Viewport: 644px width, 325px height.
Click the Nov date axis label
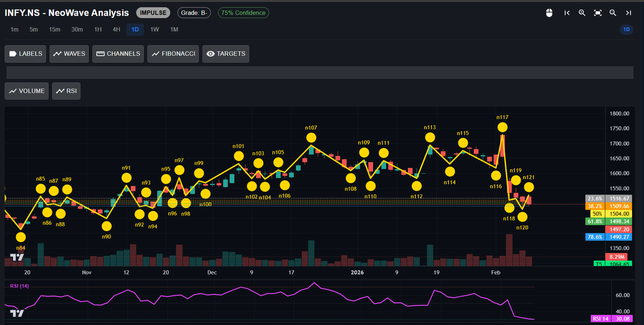(x=87, y=272)
